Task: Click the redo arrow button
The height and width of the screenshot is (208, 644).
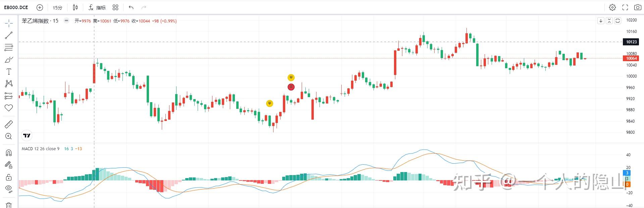Action: coord(144,7)
